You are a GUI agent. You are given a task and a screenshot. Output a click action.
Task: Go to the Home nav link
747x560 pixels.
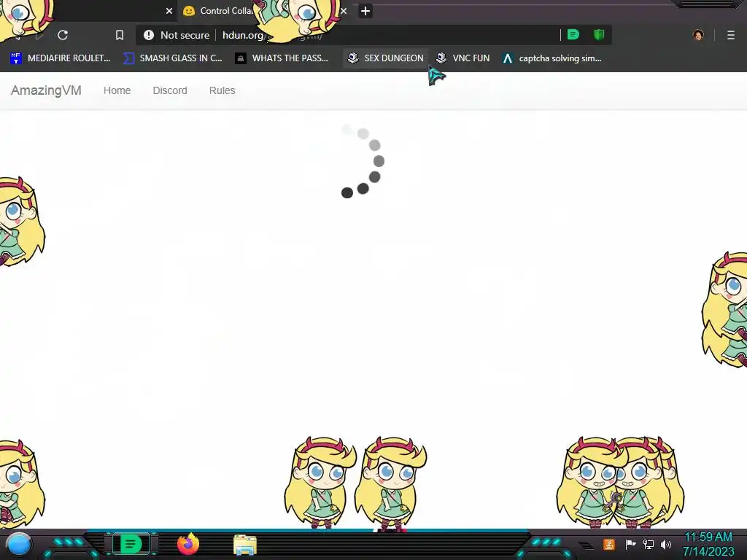tap(117, 90)
